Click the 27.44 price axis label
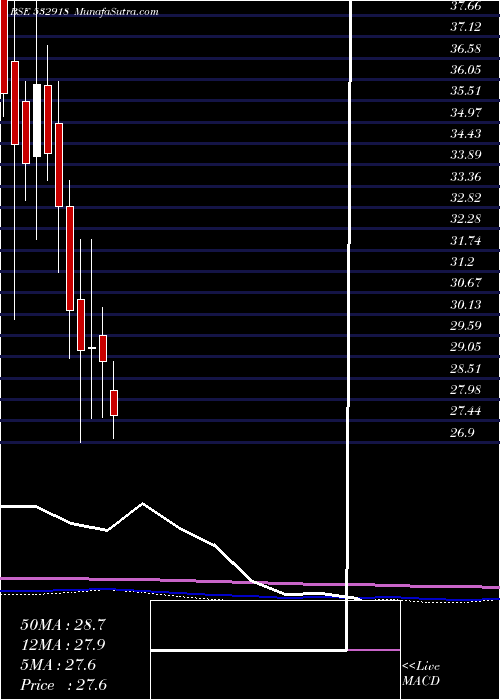The image size is (500, 700). click(465, 411)
